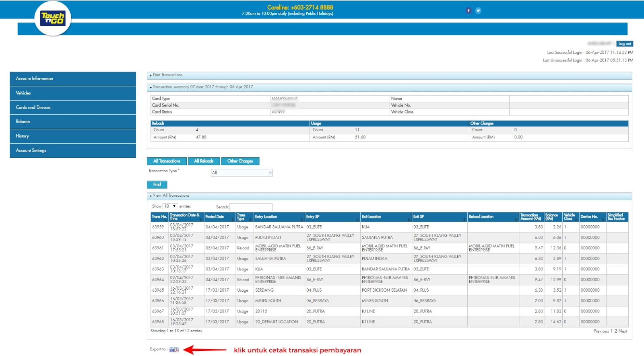
Task: Sort by Reload Location column
Action: click(x=493, y=217)
